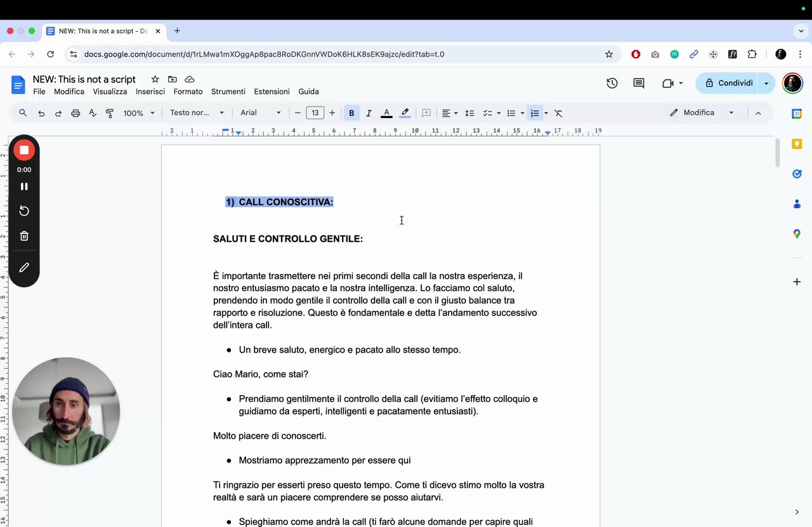Open the Formato menu
Screen dimensions: 812x527
click(188, 91)
